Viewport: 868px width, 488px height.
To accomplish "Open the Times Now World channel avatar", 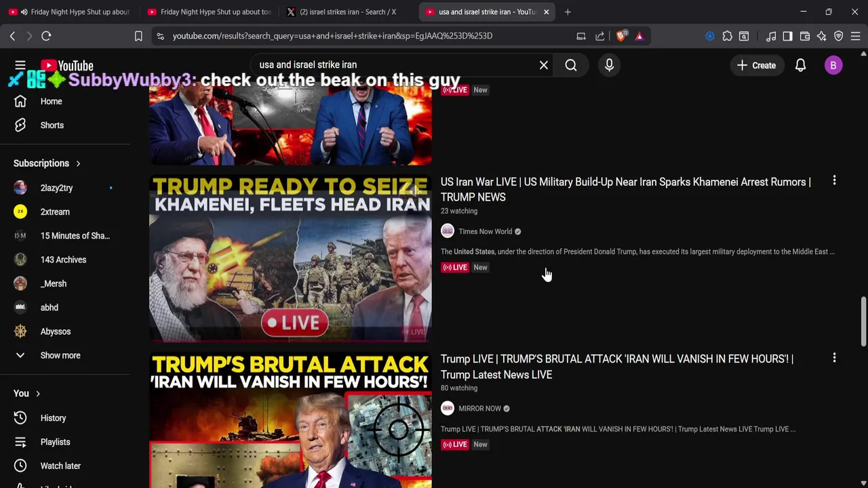I will [x=448, y=231].
